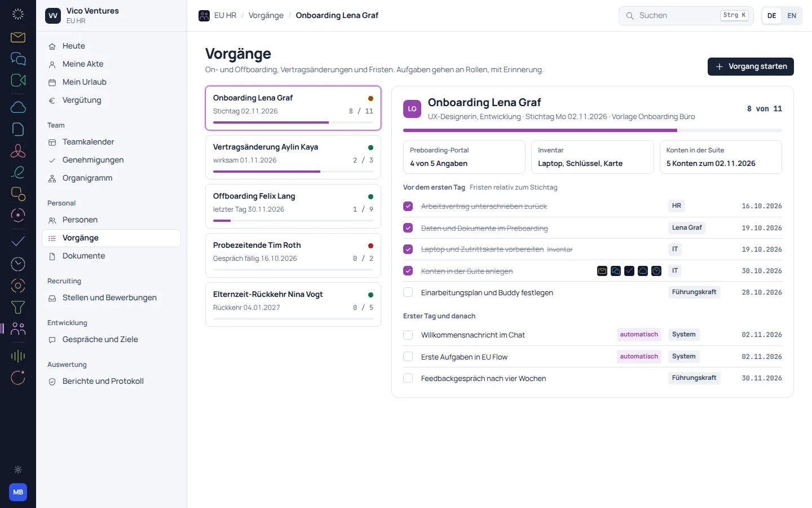Click the starburst suite logo icon
Screen dimensions: 812x508
[18, 15]
